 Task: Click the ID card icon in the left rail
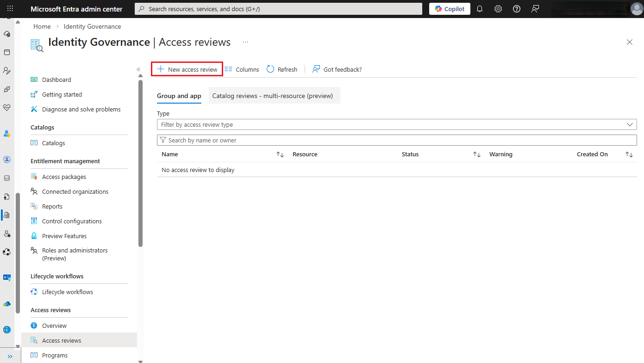click(7, 277)
